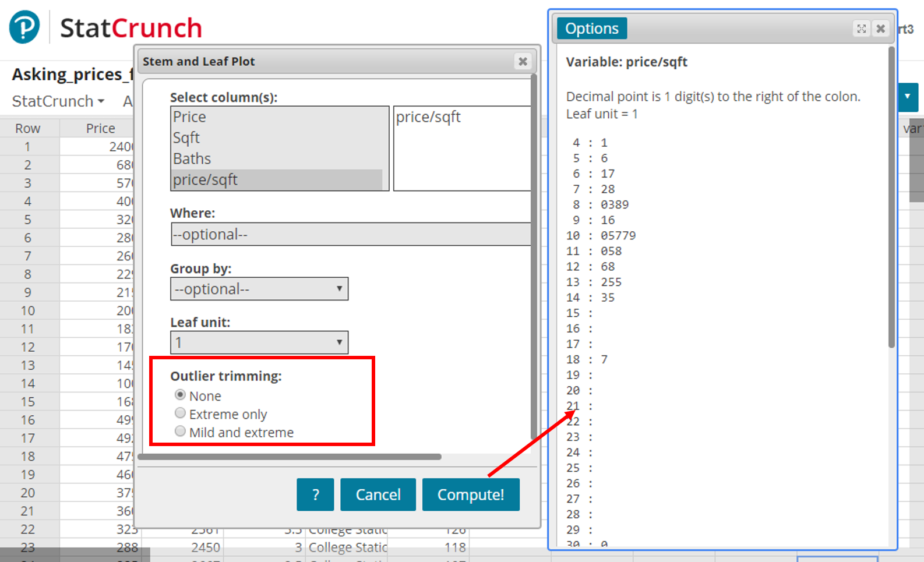Open the Group by dropdown

259,289
